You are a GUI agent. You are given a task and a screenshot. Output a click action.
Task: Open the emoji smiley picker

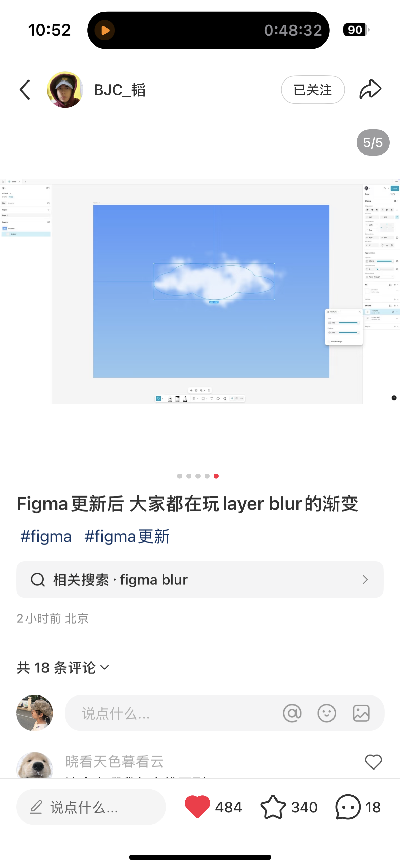coord(327,713)
